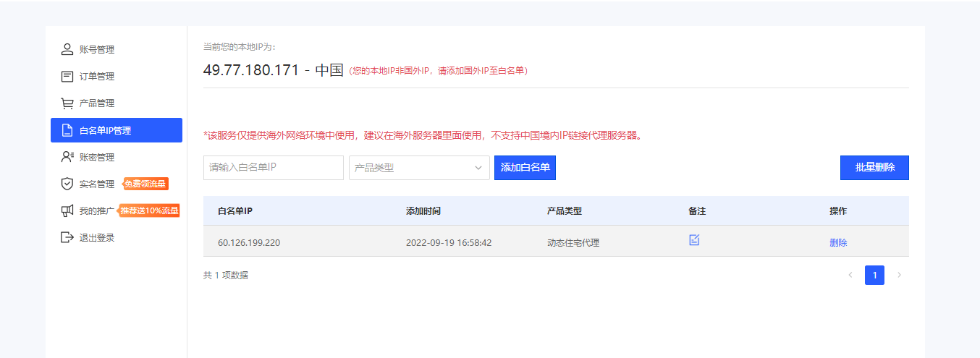Delete the 60.126.199.220 whitelist entry
Screen dimensions: 980x358
coord(838,243)
